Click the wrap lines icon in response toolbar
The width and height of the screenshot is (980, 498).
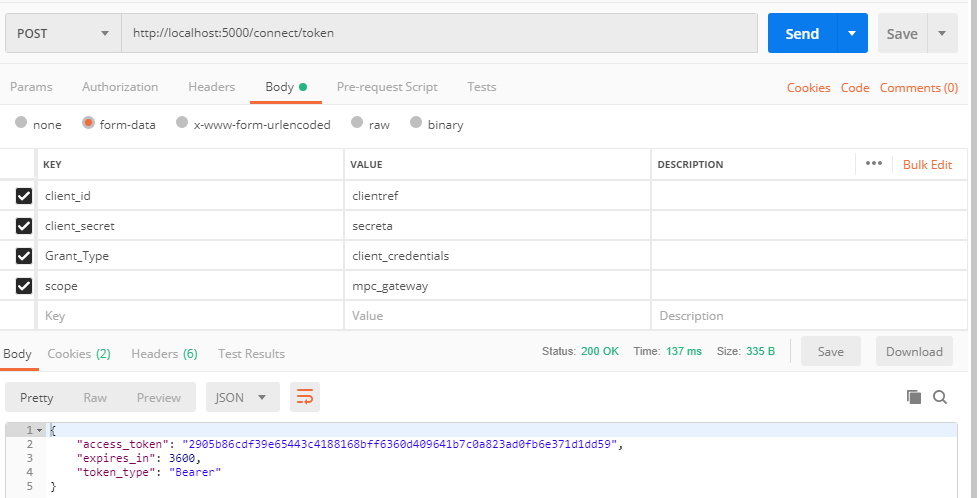(x=305, y=397)
